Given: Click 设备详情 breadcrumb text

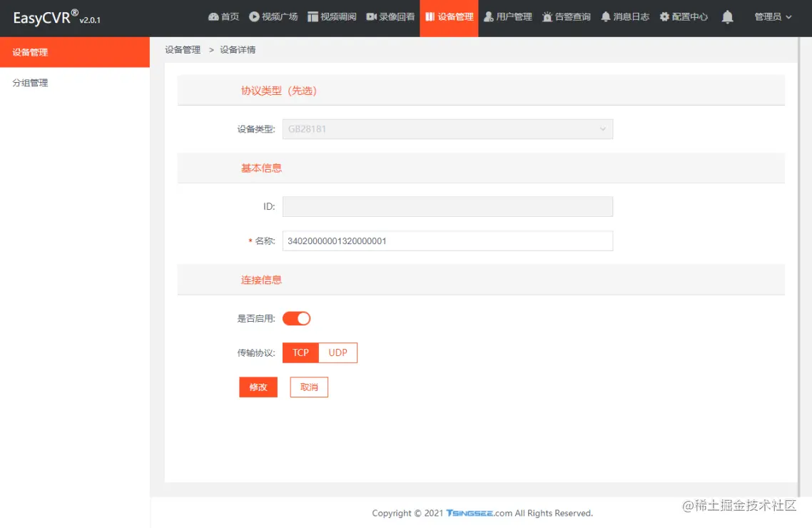Looking at the screenshot, I should (x=238, y=50).
